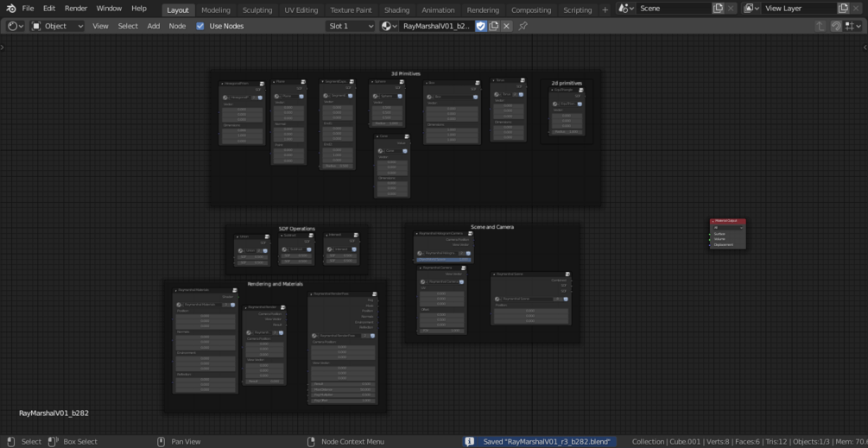Adjust Radius slider on SegmentCaps node
Screen dimensions: 868x448
pos(337,166)
